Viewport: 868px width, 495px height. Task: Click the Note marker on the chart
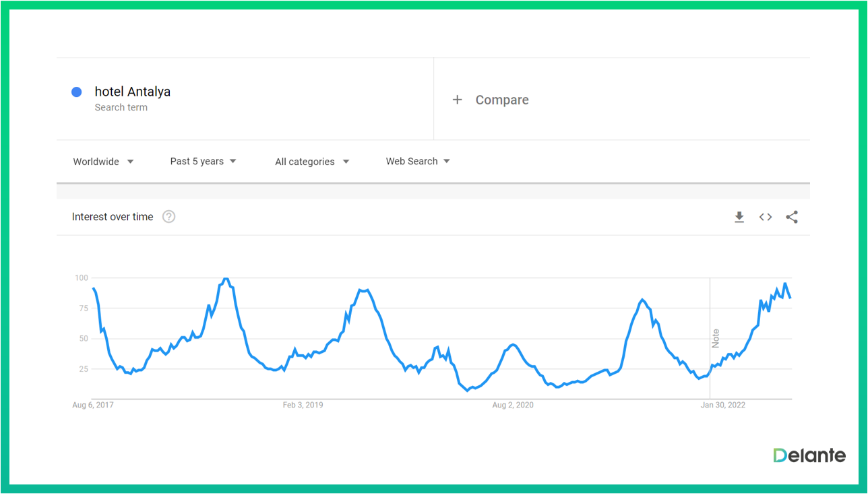[x=716, y=338]
